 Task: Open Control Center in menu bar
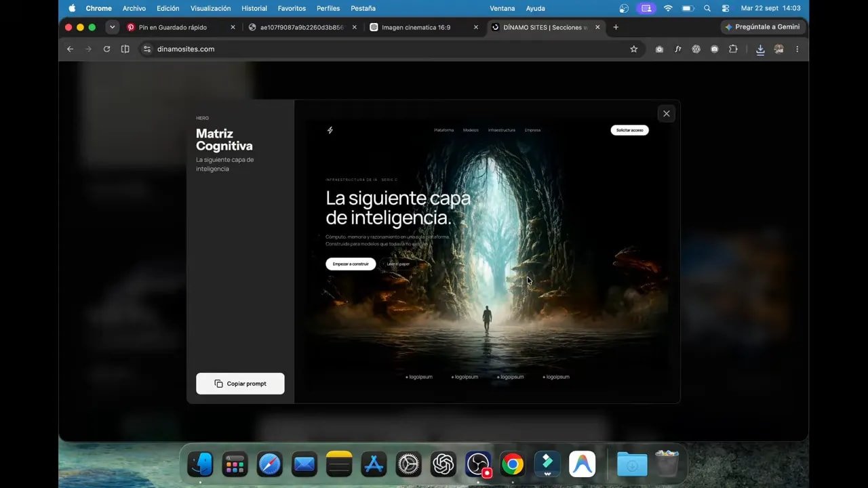tap(726, 8)
